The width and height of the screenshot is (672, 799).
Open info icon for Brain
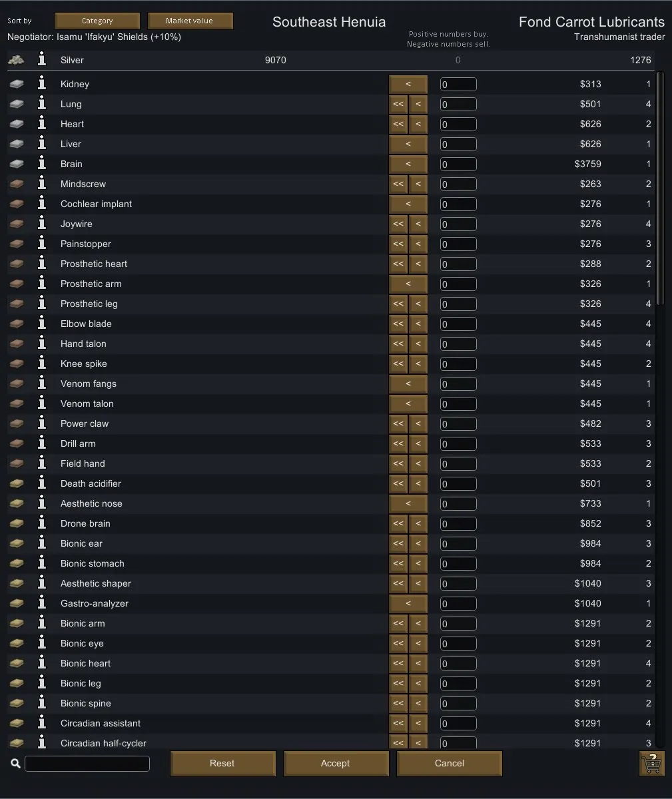[x=42, y=163]
